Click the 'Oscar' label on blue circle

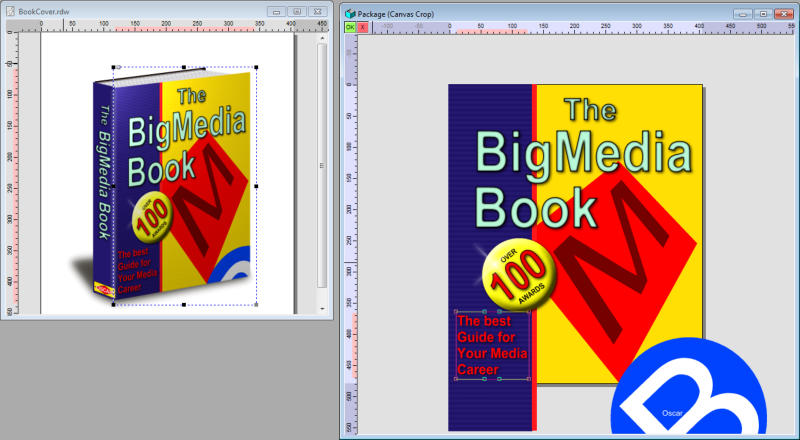(672, 413)
